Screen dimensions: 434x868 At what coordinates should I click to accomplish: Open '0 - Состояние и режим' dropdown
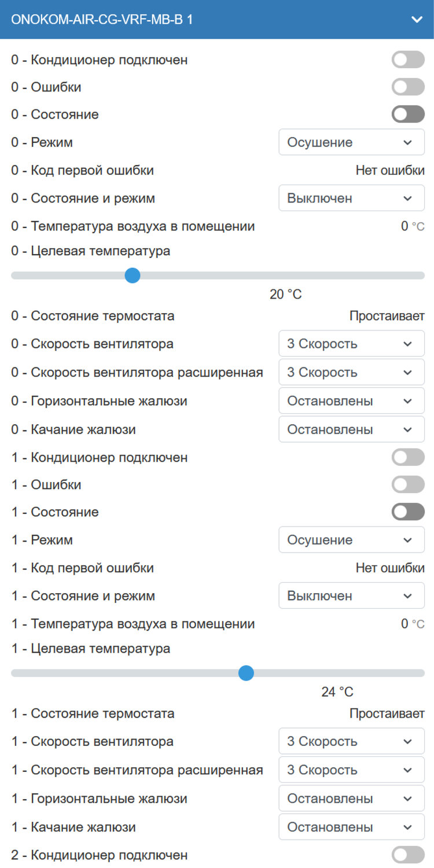point(351,198)
